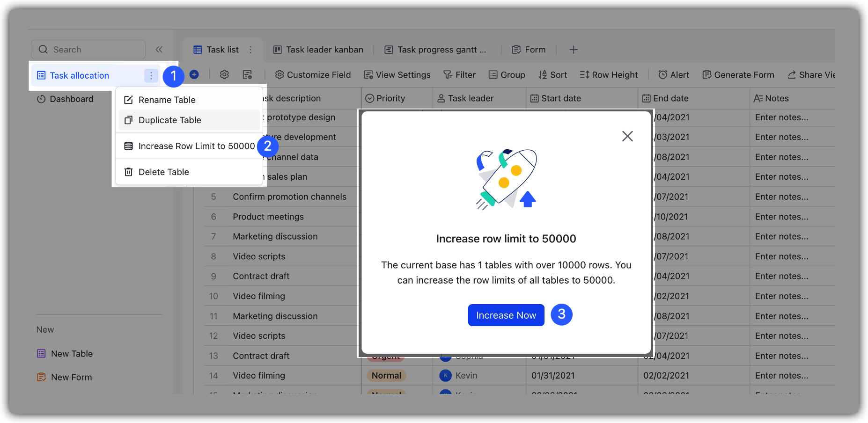Viewport: 868px width, 423px height.
Task: Click inside the Search input field
Action: pyautogui.click(x=89, y=49)
